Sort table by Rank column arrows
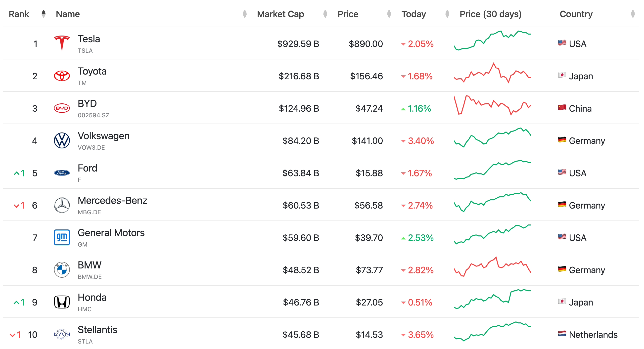 coord(44,14)
